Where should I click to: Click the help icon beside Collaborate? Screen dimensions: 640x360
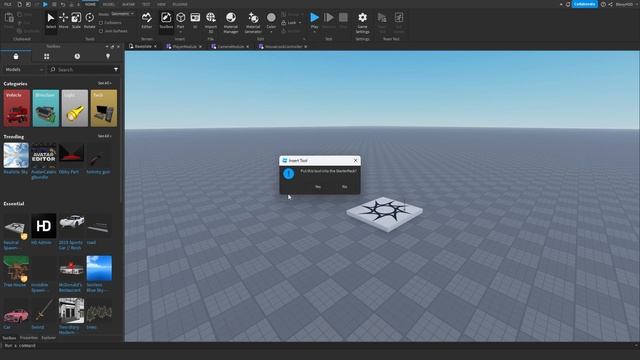click(603, 4)
